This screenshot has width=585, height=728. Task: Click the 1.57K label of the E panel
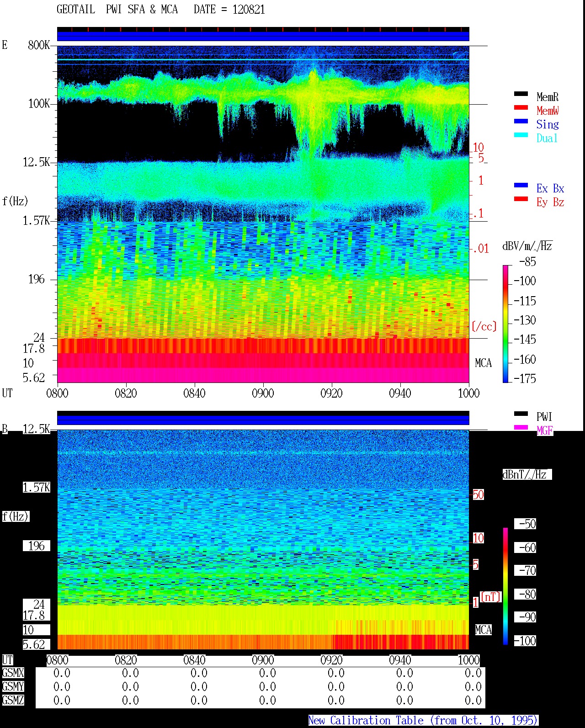point(37,221)
